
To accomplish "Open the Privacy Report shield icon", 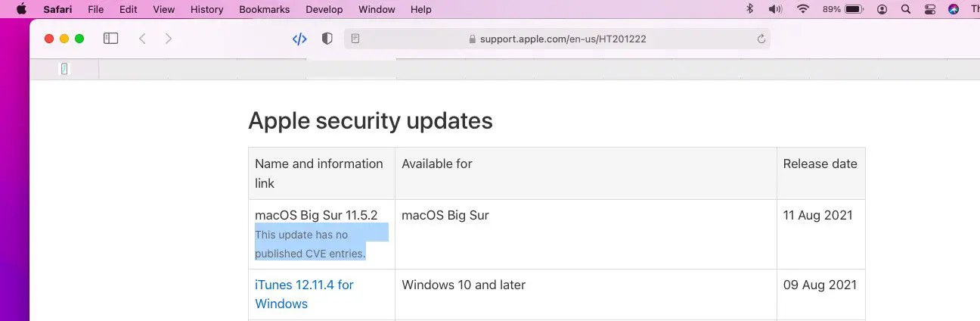I will pyautogui.click(x=327, y=39).
